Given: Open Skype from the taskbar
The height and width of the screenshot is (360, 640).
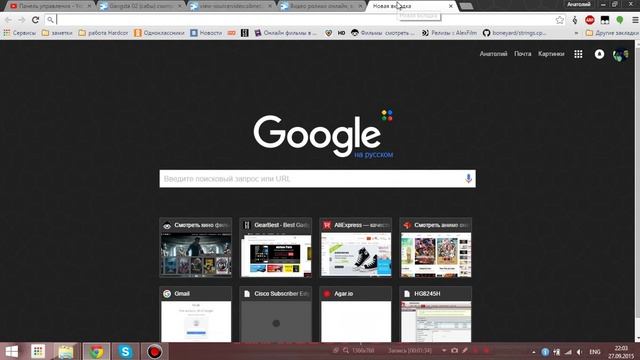Looking at the screenshot, I should pos(125,351).
